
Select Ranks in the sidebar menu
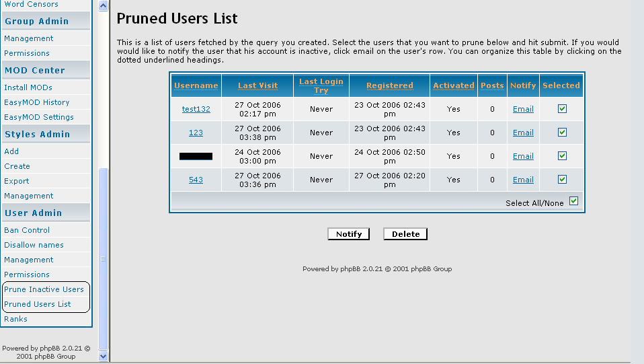15,319
